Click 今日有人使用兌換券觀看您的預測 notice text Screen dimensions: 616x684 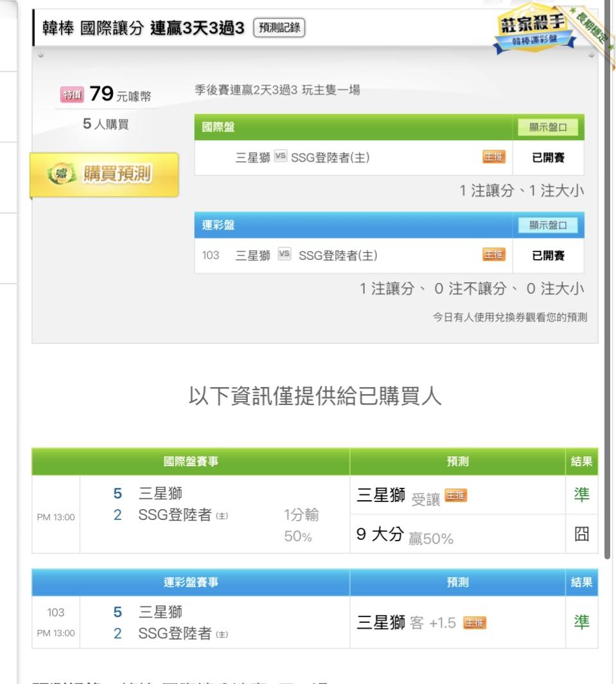point(509,317)
